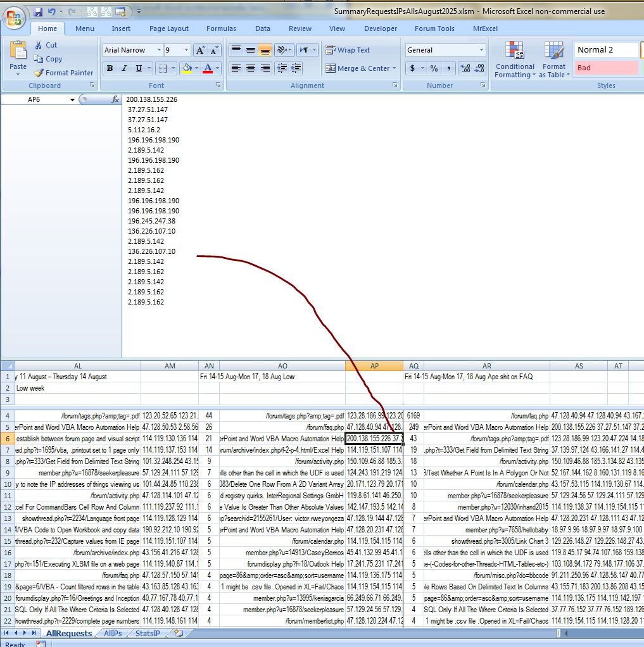644x647 pixels.
Task: Open Paste options dropdown arrow
Action: tap(18, 74)
